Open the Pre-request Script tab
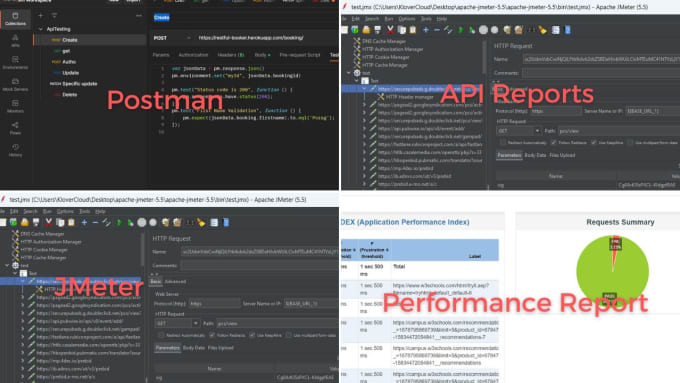 coord(300,55)
